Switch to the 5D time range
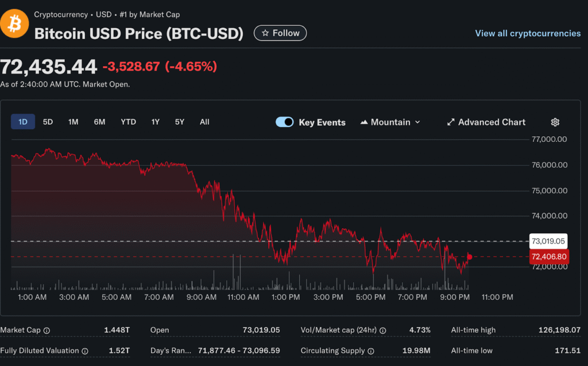This screenshot has height=366, width=588. point(48,122)
